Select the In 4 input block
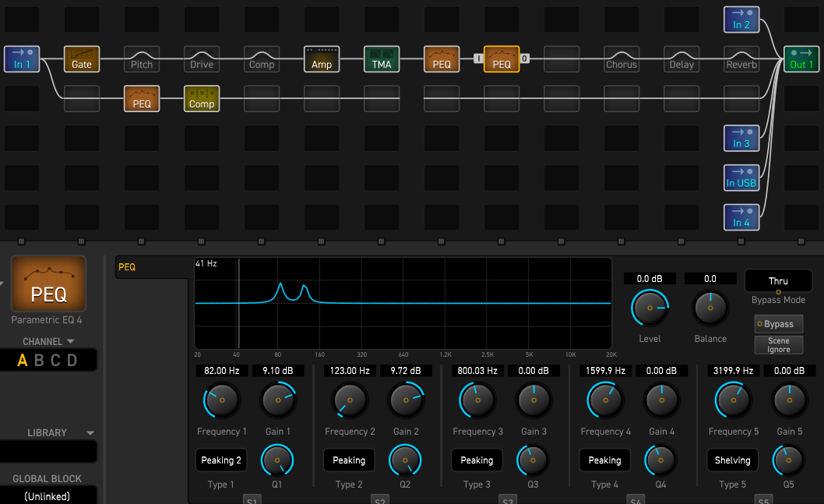The image size is (824, 504). 741,217
